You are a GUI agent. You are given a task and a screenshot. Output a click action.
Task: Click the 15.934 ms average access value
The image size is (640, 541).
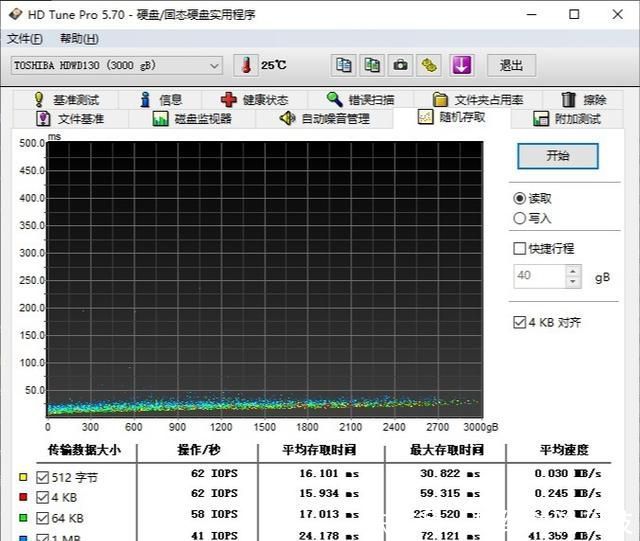(329, 494)
